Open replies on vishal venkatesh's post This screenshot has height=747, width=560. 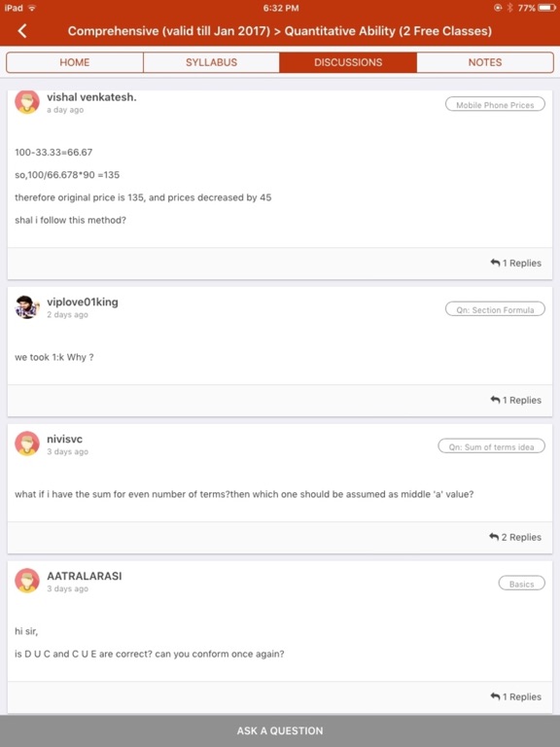point(515,263)
